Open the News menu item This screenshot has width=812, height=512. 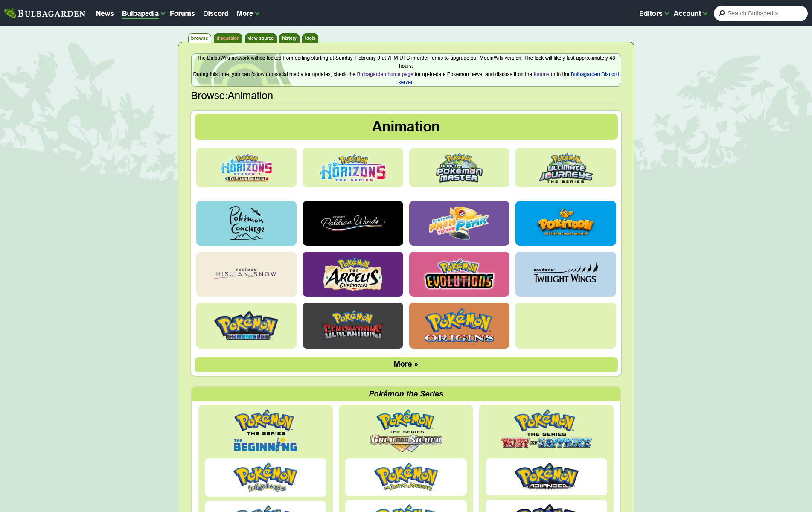click(x=105, y=13)
